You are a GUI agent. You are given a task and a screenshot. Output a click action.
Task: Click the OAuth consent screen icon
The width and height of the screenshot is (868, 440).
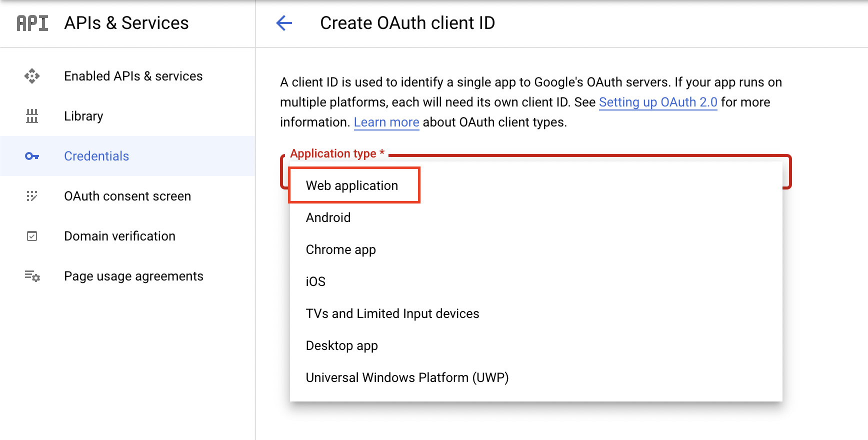32,196
